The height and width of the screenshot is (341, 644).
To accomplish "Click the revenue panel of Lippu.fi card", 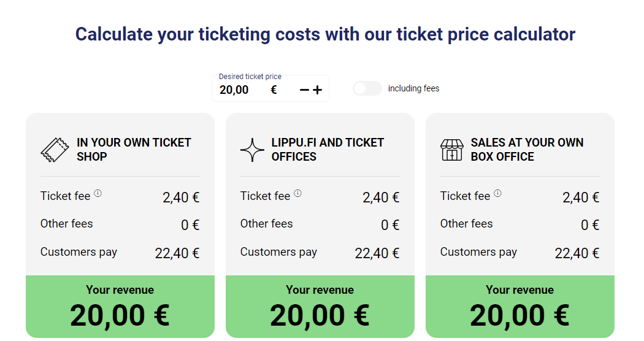I will coord(320,307).
